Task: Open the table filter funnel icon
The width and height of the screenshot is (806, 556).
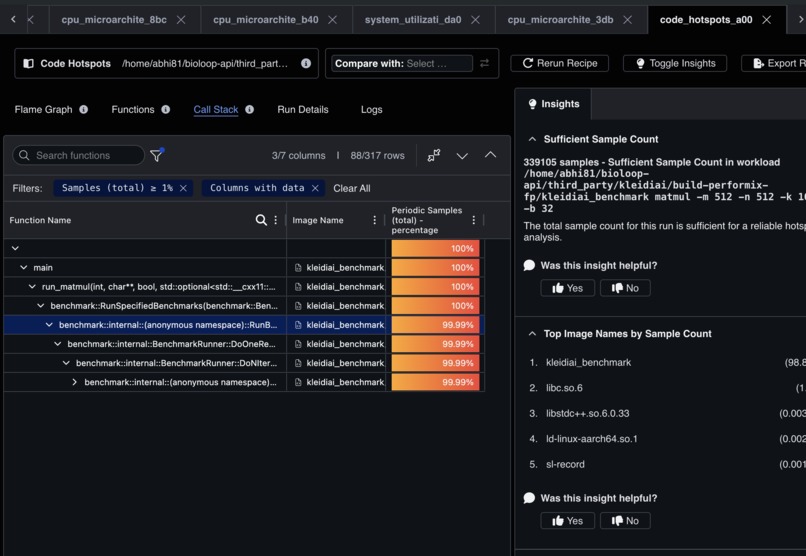Action: (157, 155)
